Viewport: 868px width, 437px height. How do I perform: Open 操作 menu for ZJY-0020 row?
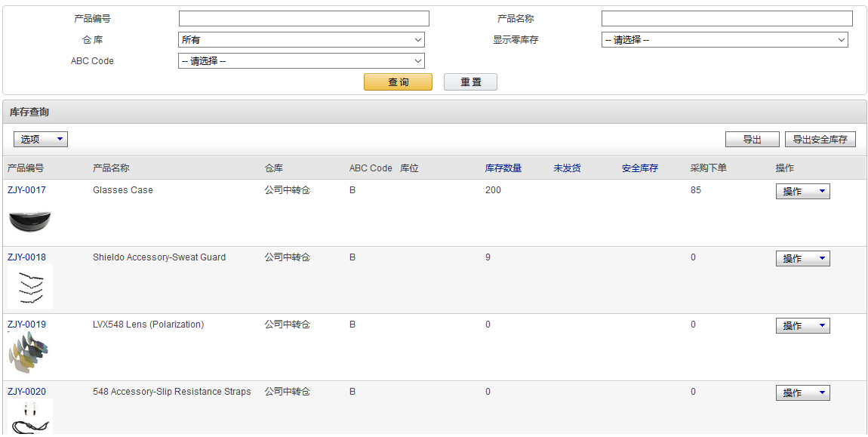pyautogui.click(x=802, y=393)
